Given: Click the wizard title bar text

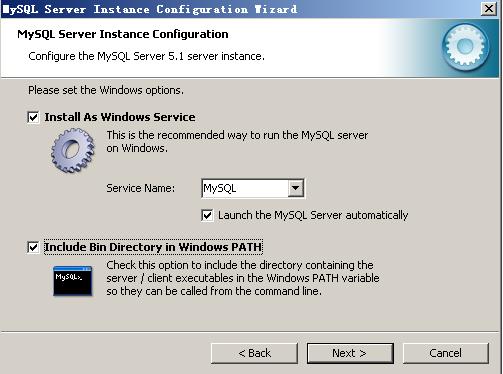Looking at the screenshot, I should 149,9.
